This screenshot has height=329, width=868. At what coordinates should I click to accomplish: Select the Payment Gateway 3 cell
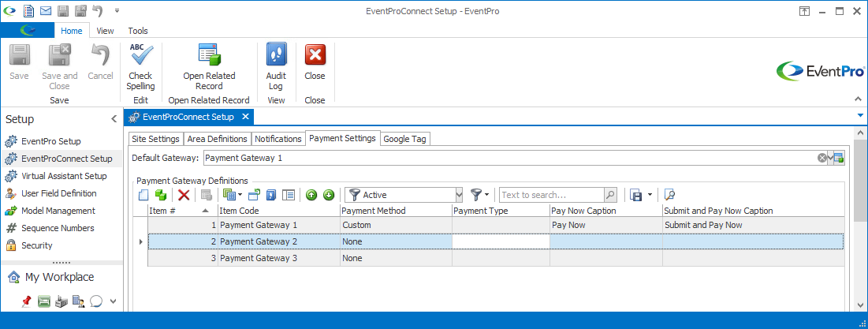pos(279,258)
